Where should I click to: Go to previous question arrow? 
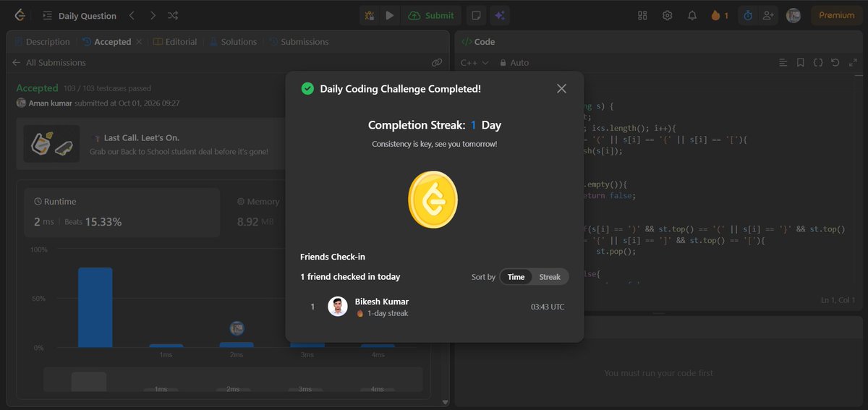132,15
